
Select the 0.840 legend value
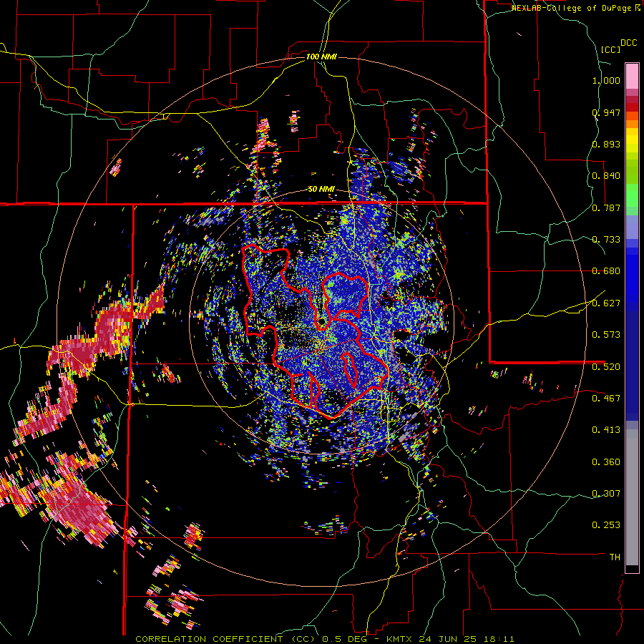click(x=606, y=176)
